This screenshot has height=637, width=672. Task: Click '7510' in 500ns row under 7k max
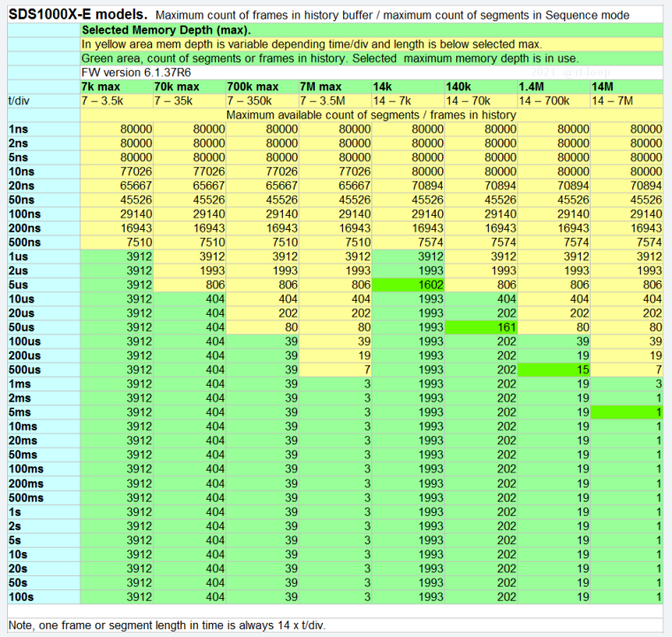tap(117, 242)
